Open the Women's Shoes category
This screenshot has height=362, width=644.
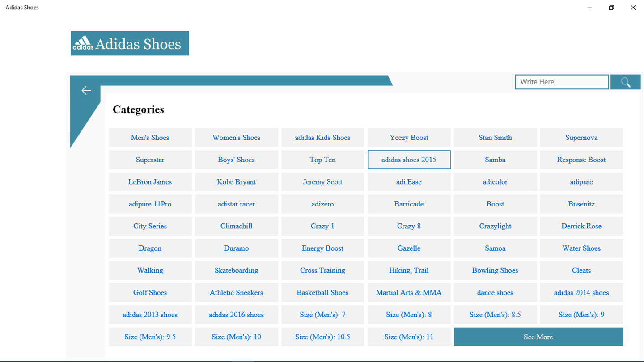pyautogui.click(x=237, y=138)
